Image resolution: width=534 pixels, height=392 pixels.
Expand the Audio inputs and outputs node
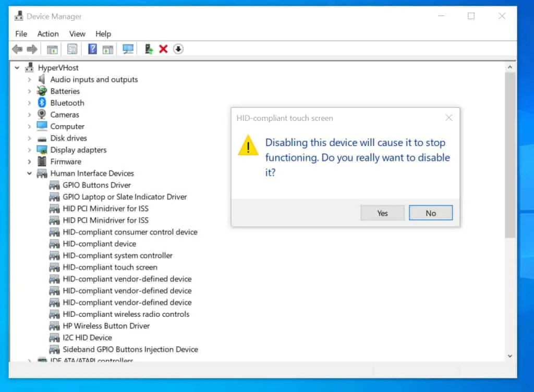coord(30,80)
